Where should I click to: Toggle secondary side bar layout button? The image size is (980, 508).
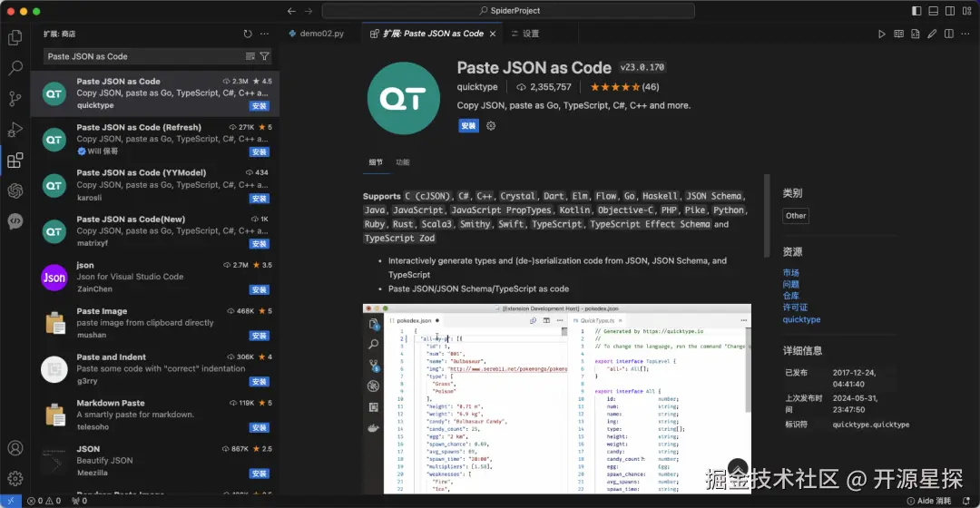pyautogui.click(x=950, y=11)
